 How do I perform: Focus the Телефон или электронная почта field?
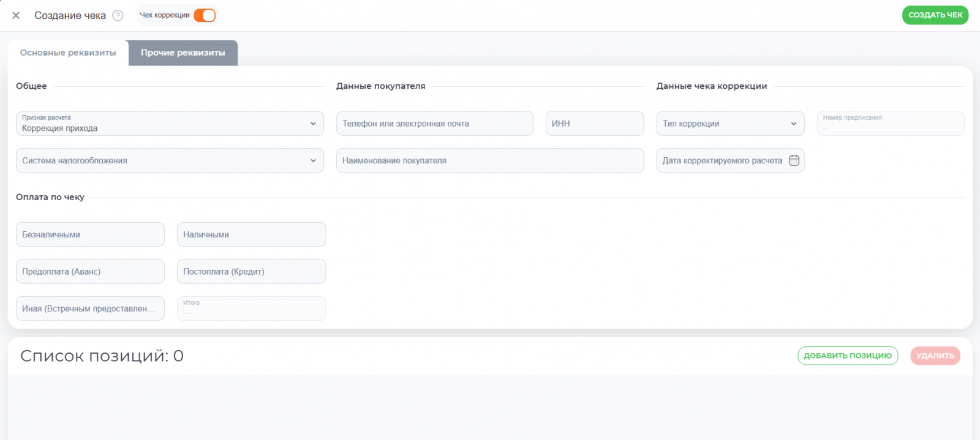(434, 124)
